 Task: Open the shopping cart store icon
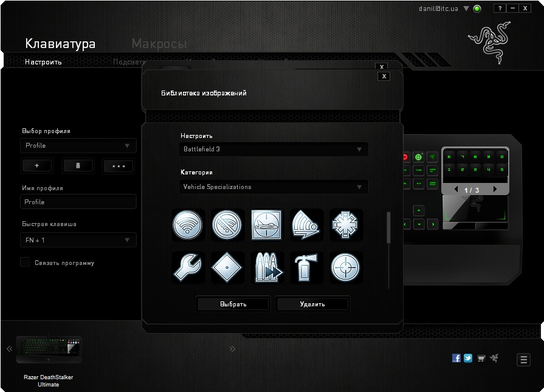(x=481, y=359)
